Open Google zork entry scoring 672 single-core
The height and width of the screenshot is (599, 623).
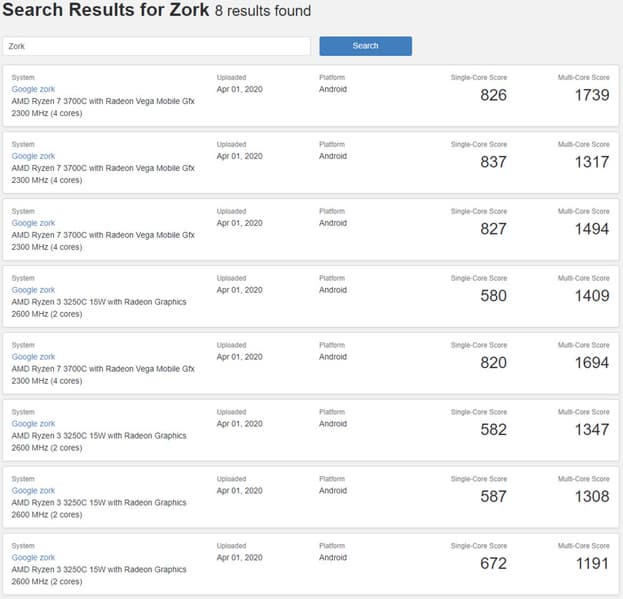coord(33,558)
